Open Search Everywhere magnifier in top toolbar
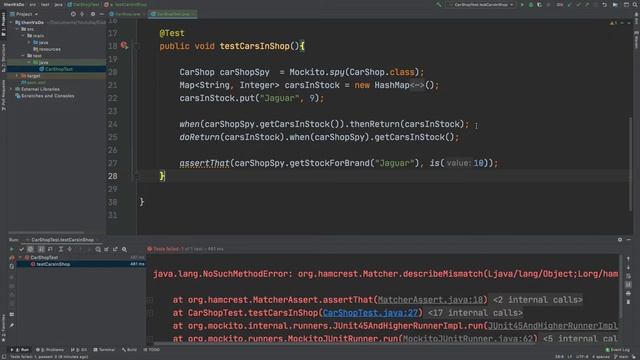 (x=635, y=4)
